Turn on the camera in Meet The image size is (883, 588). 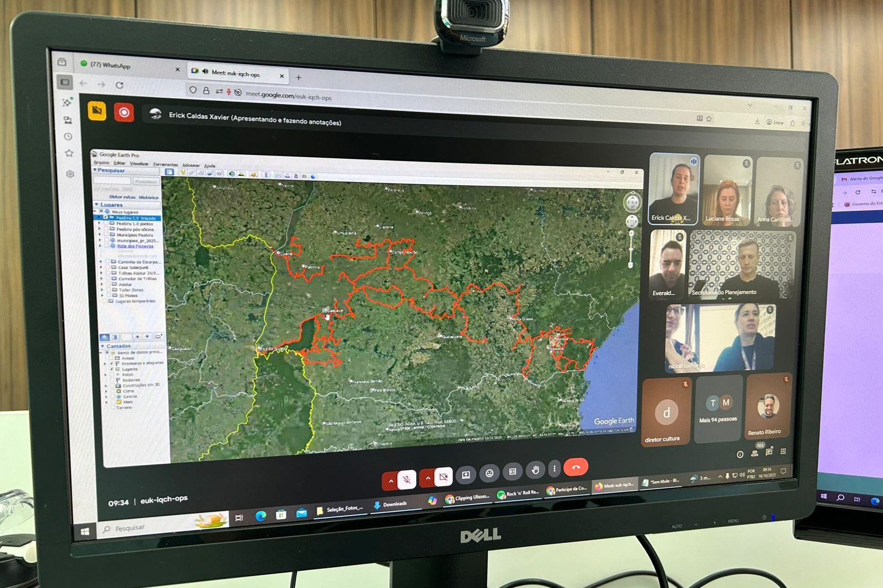(443, 477)
